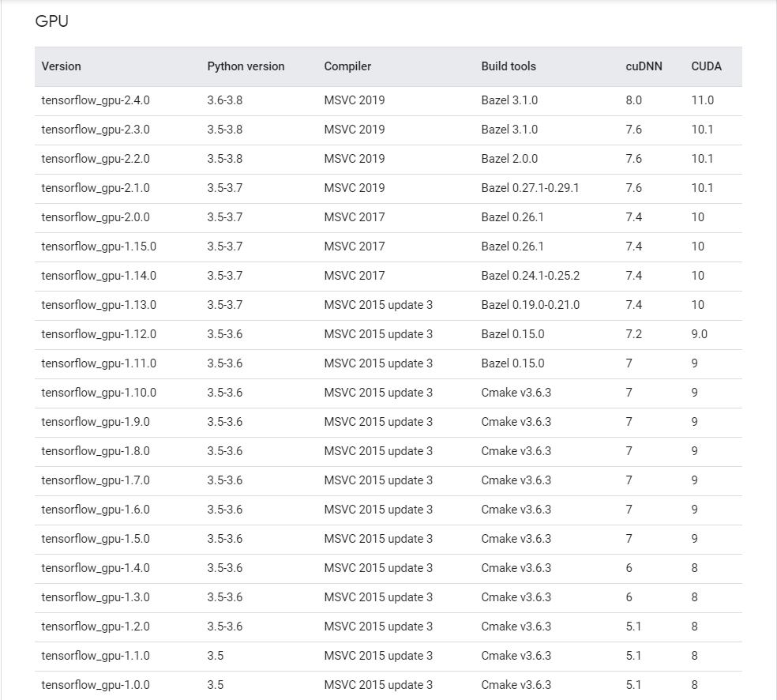Image resolution: width=777 pixels, height=700 pixels.
Task: Click CUDA 10 in the 1.13.0 row
Action: click(698, 306)
